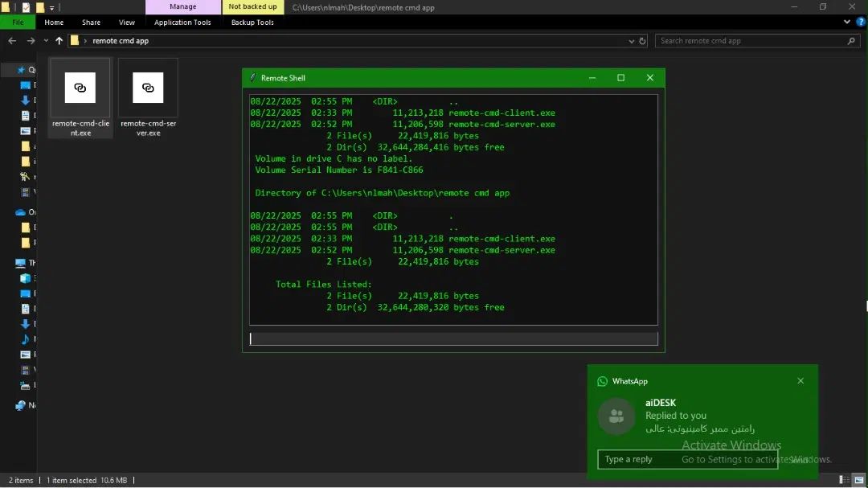
Task: Go back with the Back arrow
Action: 12,40
